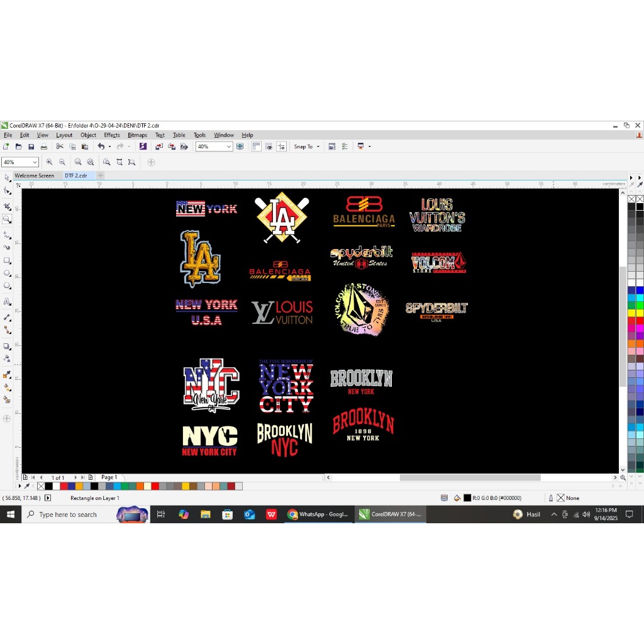Screen dimensions: 644x644
Task: Select the Shape edit tool
Action: click(x=7, y=191)
